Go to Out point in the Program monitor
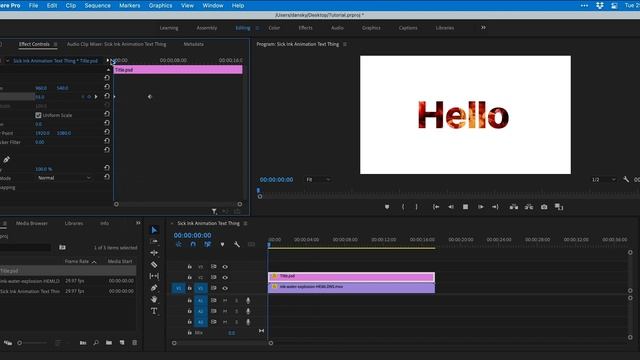This screenshot has width=640, height=360. [495, 207]
